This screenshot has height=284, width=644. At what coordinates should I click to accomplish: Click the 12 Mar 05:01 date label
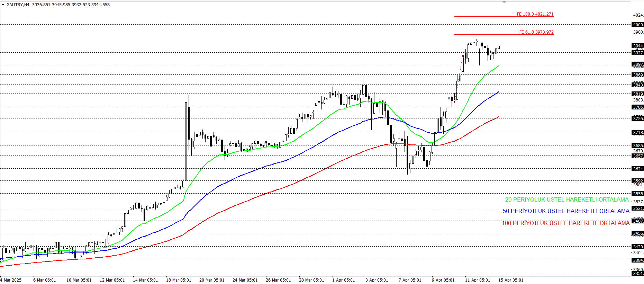click(x=112, y=280)
